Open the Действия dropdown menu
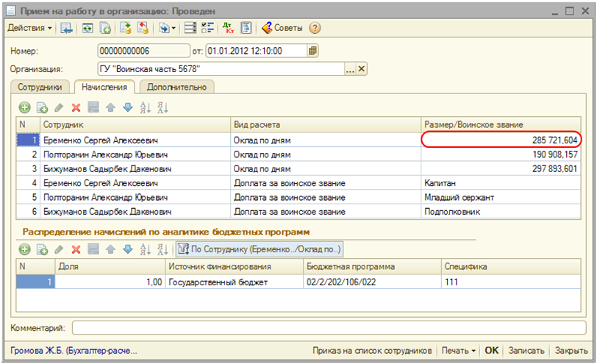Image resolution: width=597 pixels, height=364 pixels. pyautogui.click(x=29, y=28)
